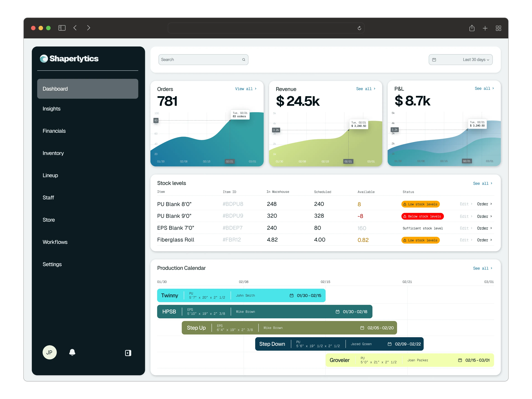Collapse sidebar with panel collapse icon
532x399 pixels.
(128, 353)
